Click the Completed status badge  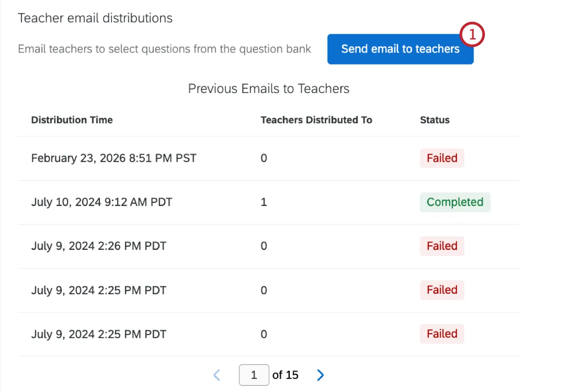455,202
